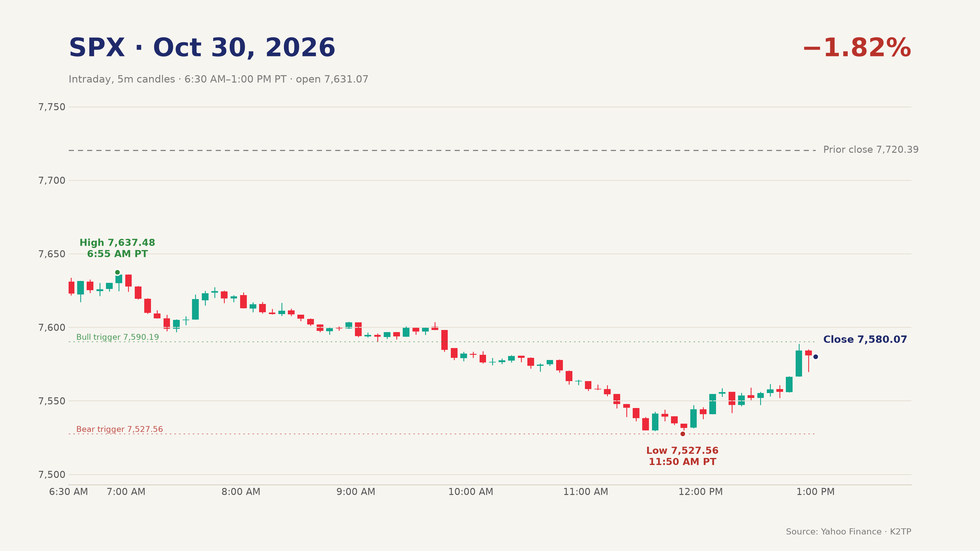This screenshot has width=980, height=551.
Task: Click the Close 7,580.07 label
Action: coord(865,339)
